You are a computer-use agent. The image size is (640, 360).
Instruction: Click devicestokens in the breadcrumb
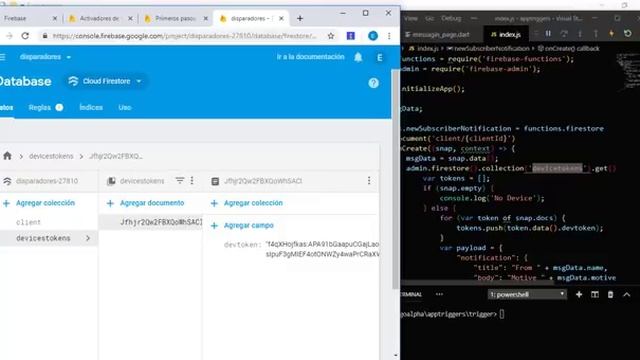(x=51, y=156)
